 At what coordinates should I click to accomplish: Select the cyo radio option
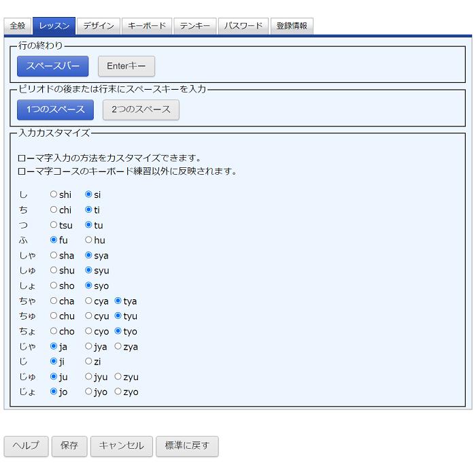(x=88, y=331)
